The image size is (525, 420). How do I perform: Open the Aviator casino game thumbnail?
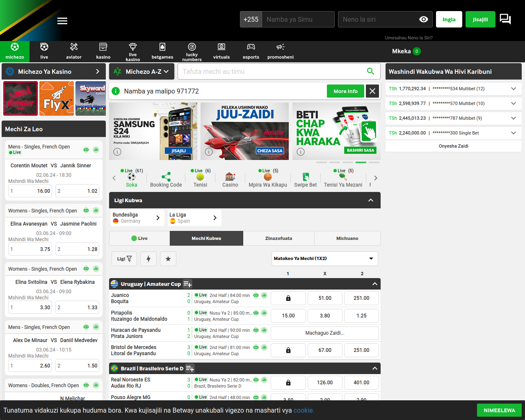21,98
